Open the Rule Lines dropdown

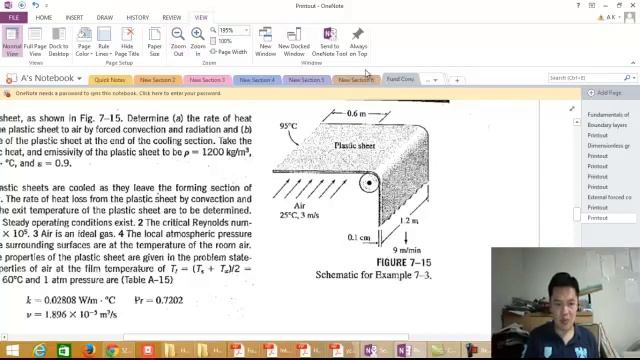point(104,42)
